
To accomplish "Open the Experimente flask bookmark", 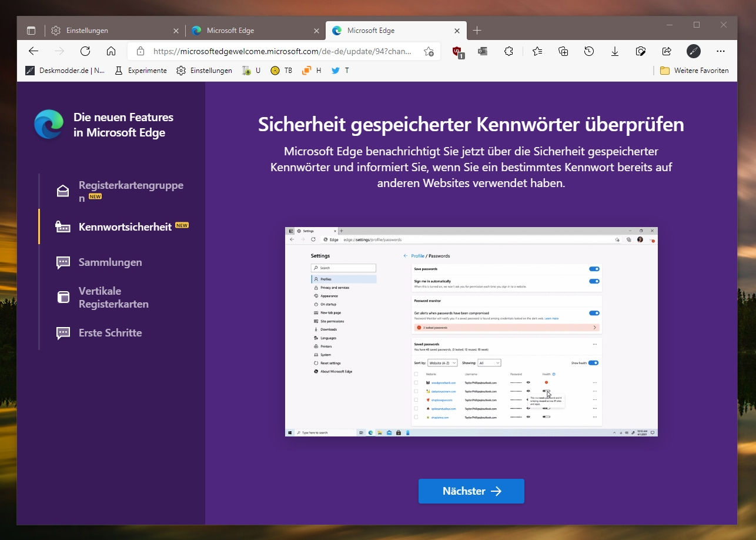I will click(x=141, y=71).
